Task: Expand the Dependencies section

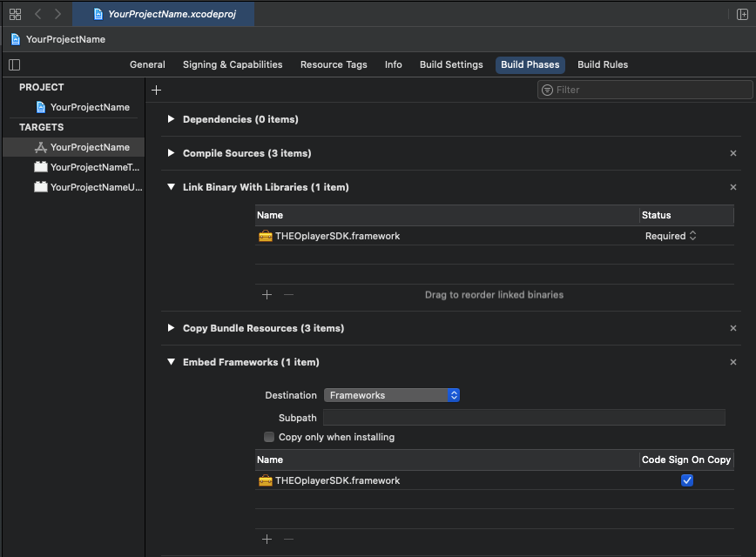Action: 171,119
